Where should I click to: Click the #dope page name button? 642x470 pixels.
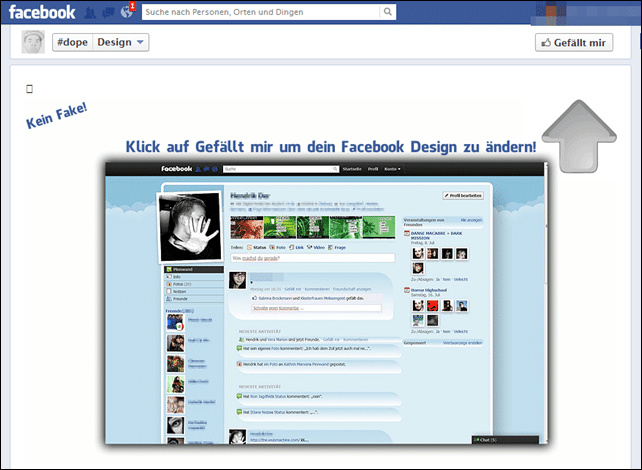tap(72, 42)
